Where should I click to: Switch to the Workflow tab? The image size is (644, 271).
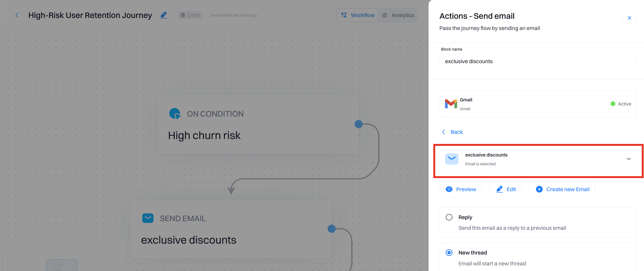click(x=357, y=15)
